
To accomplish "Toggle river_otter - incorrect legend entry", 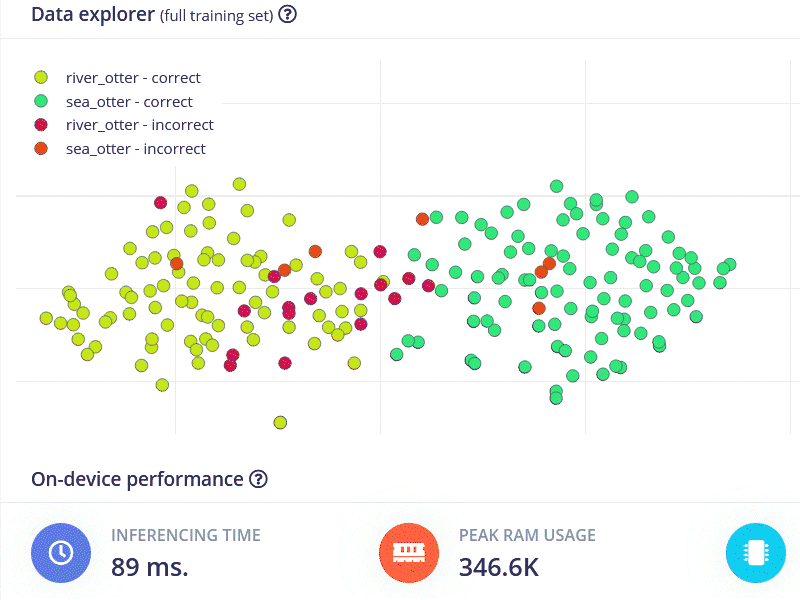I will click(139, 125).
